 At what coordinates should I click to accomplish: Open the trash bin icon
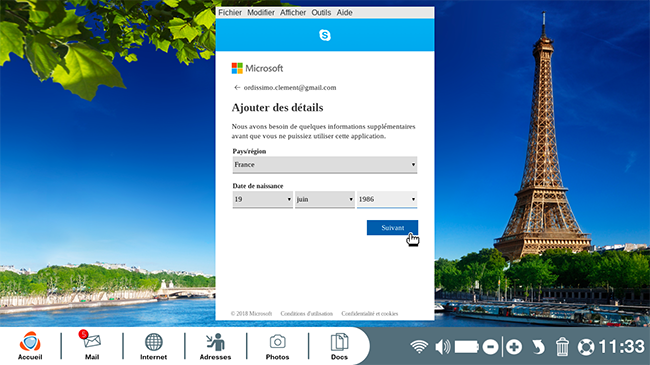(x=562, y=347)
